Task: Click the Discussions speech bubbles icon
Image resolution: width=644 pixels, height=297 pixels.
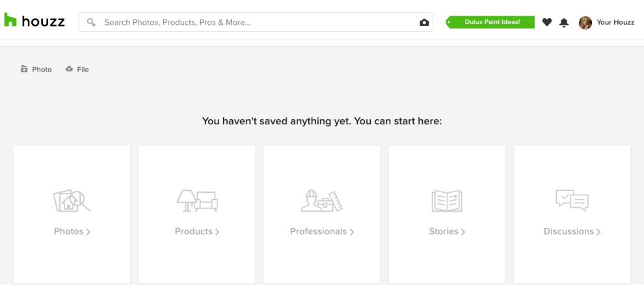Action: 572,201
